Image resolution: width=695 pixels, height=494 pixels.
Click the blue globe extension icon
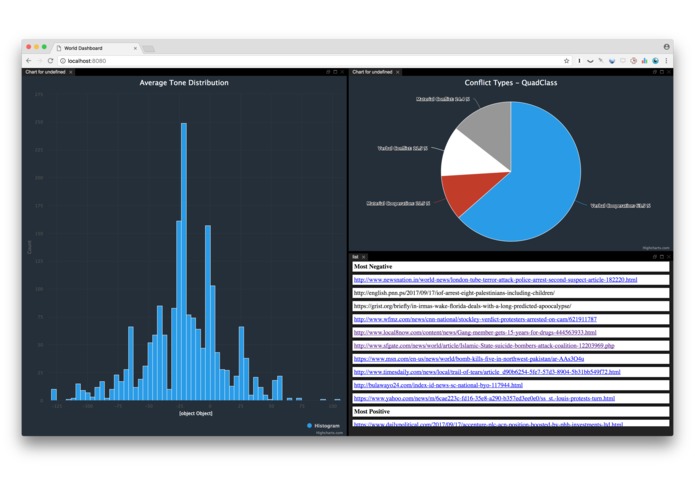point(655,61)
